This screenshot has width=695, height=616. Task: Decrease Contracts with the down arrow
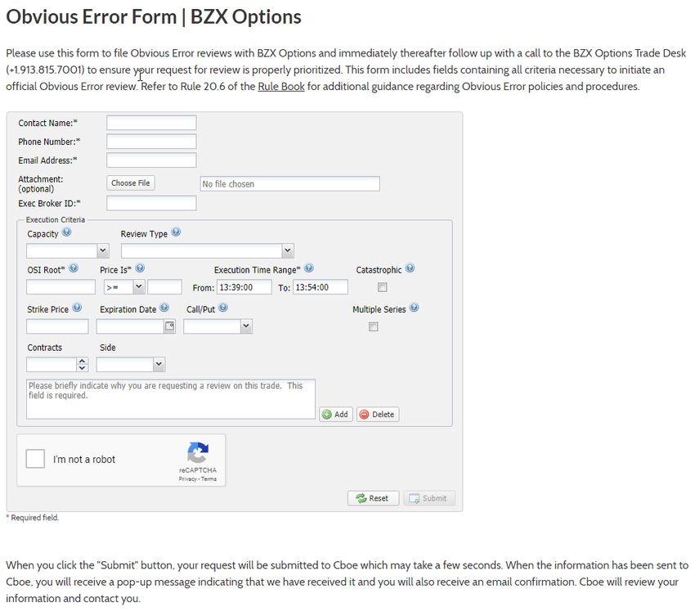coord(82,368)
